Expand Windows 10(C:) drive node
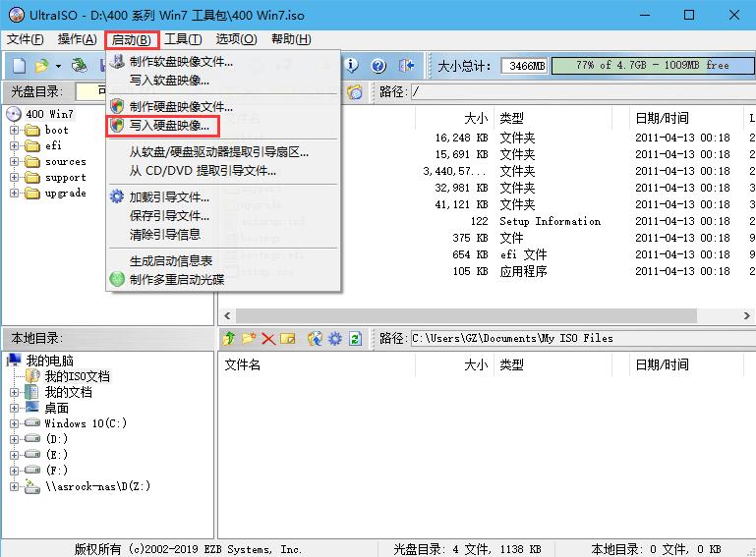This screenshot has height=557, width=756. coord(14,423)
